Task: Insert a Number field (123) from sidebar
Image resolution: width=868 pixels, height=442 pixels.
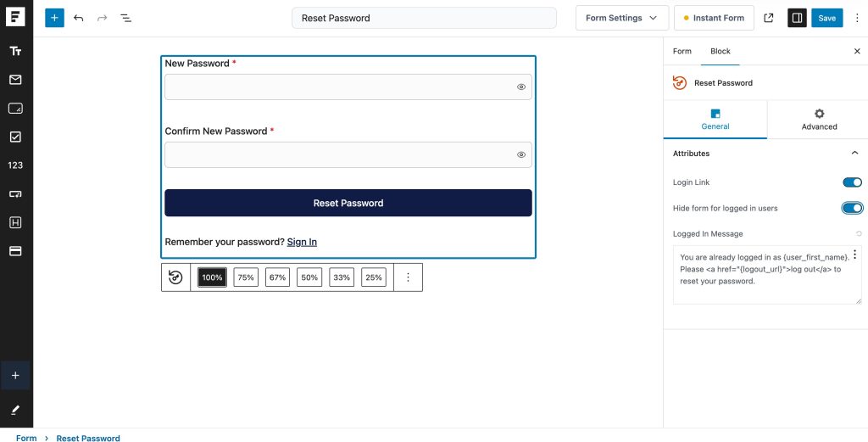Action: coord(15,165)
